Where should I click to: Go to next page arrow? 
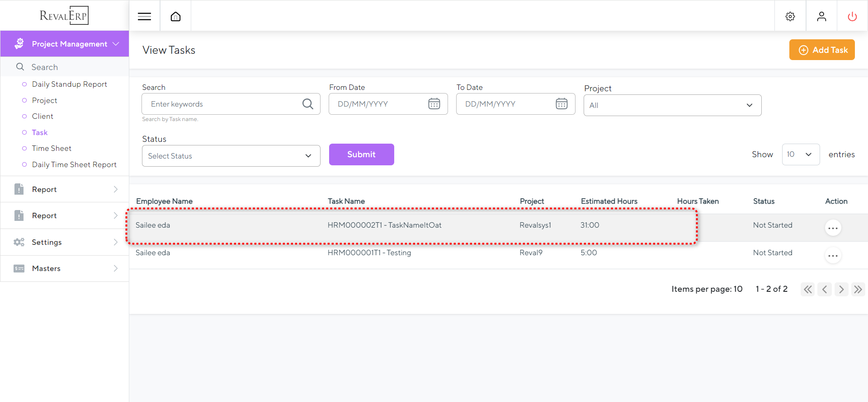point(841,289)
